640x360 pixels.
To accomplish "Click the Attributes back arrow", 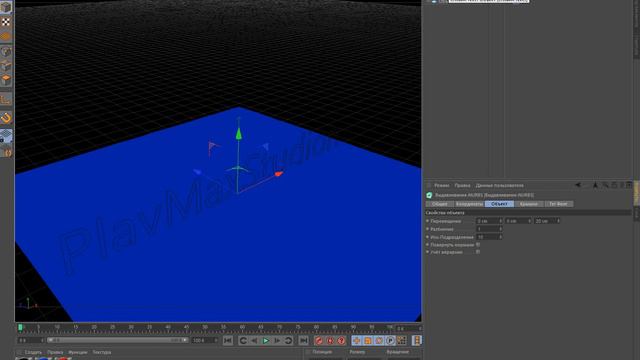I will coord(578,185).
